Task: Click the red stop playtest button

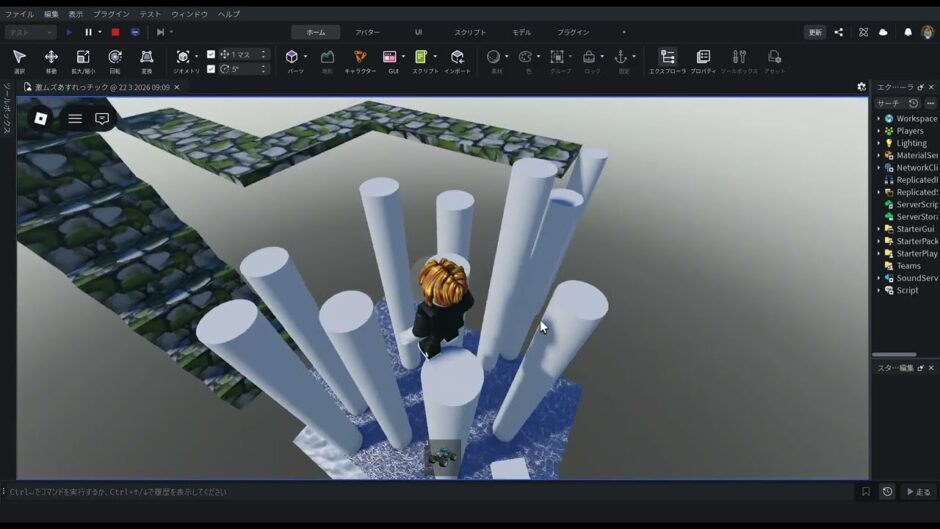Action: tap(115, 32)
